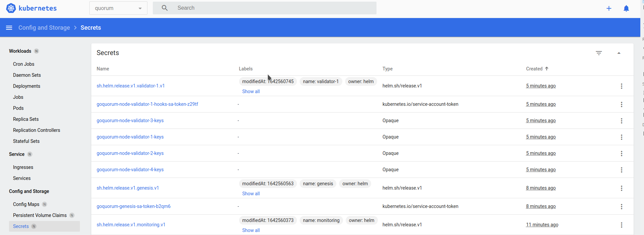The height and width of the screenshot is (235, 644).
Task: Open actions menu for sh.helm.release.v1.validator-1.v1
Action: pyautogui.click(x=621, y=86)
